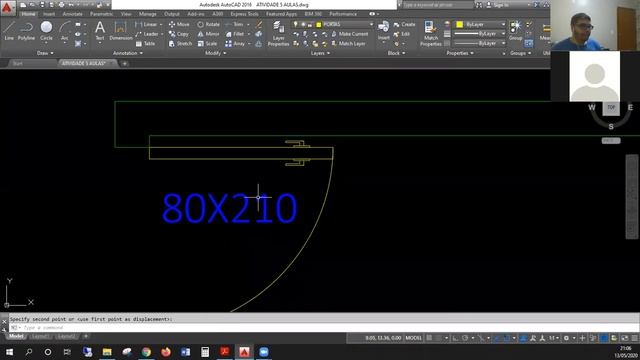Activate the Copy command
Image resolution: width=640 pixels, height=360 pixels.
(x=179, y=34)
